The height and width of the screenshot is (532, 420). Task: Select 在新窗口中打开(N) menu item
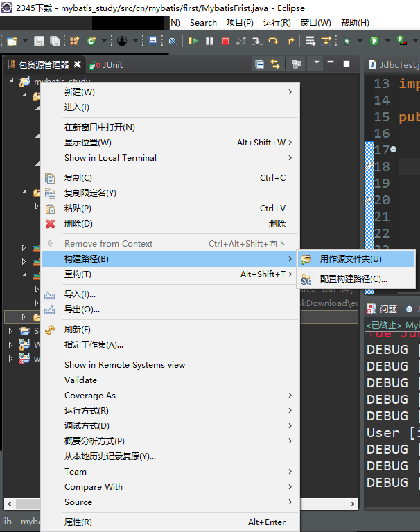(x=170, y=127)
